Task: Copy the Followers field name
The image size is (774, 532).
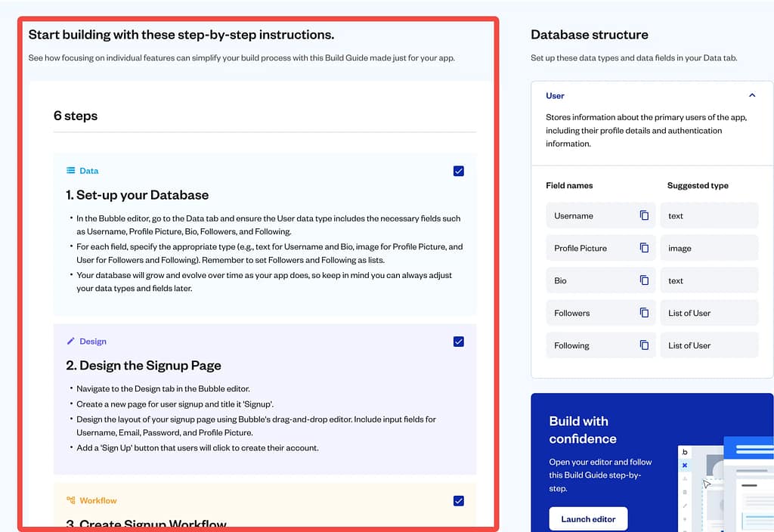Action: click(644, 313)
